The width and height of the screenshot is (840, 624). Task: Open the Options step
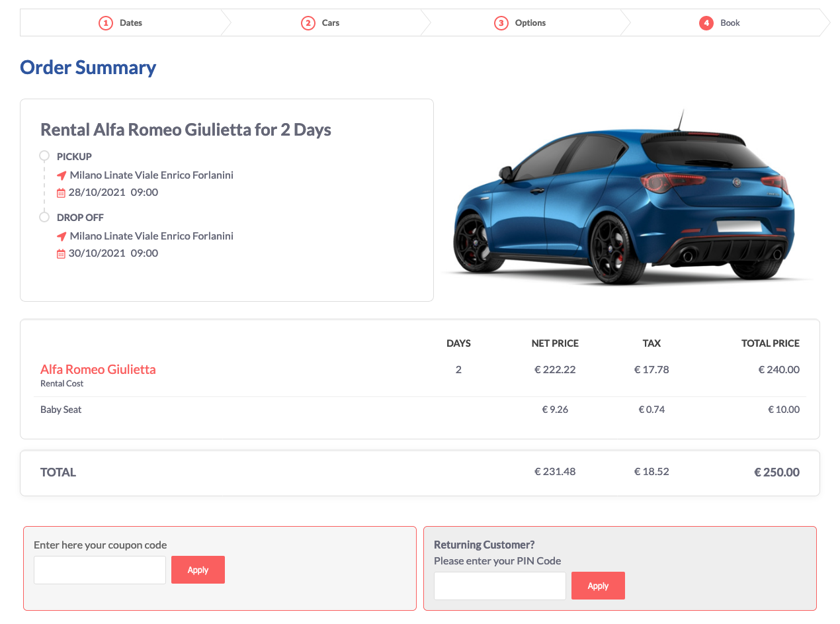[x=530, y=22]
